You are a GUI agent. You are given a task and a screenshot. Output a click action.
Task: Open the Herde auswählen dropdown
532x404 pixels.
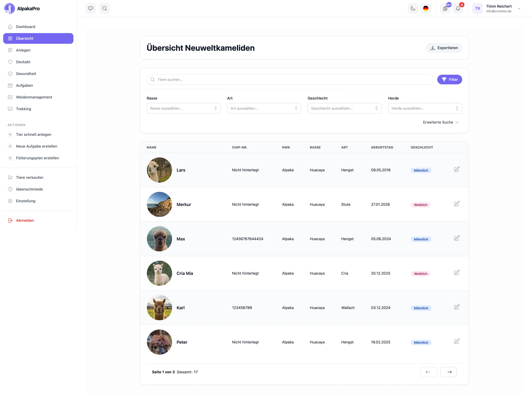[425, 108]
